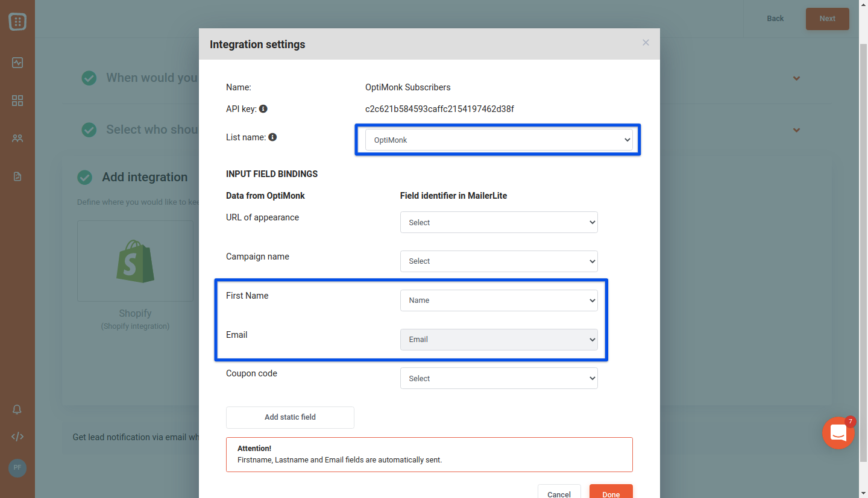Open the URL of appearance field dropdown
868x498 pixels.
pyautogui.click(x=499, y=222)
